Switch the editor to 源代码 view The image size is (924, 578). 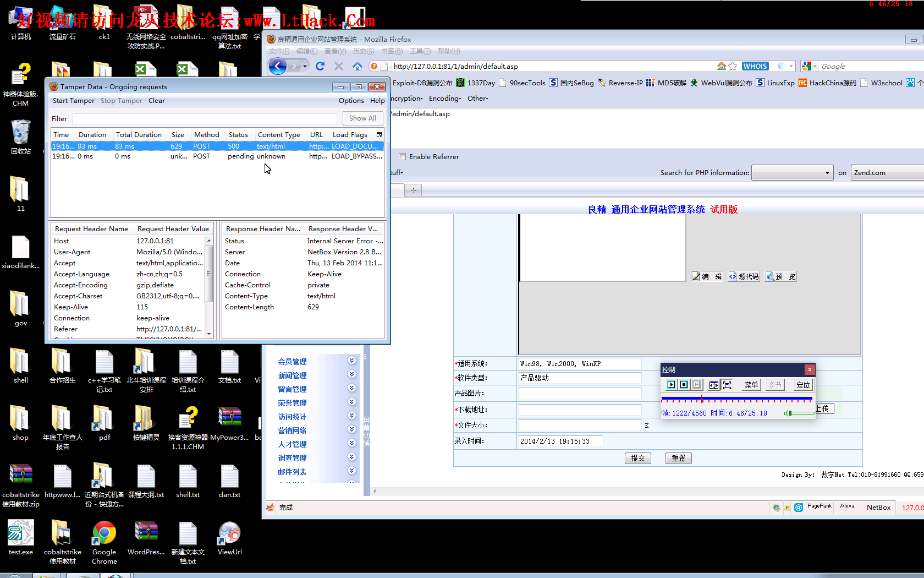[x=744, y=276]
